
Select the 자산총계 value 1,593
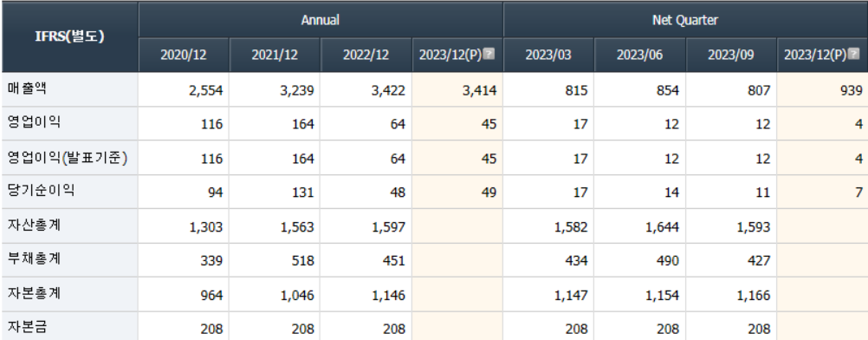755,227
